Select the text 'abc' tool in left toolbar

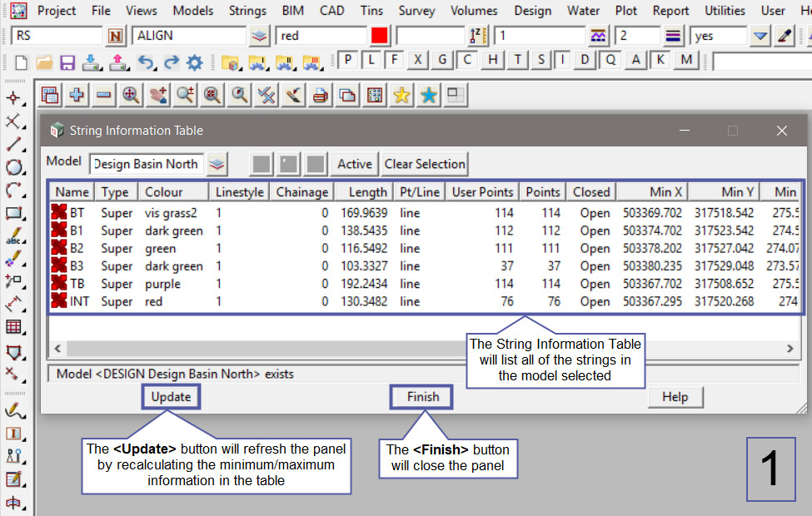click(14, 238)
